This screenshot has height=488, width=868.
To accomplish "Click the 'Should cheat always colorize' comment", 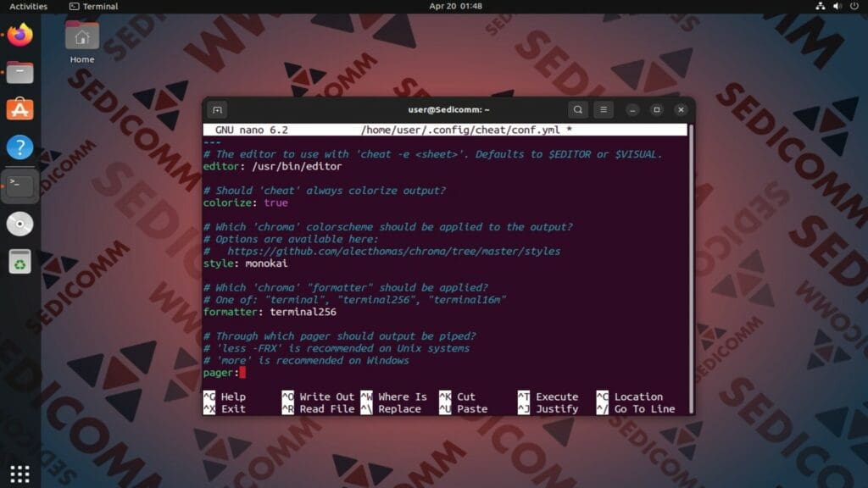I will coord(325,191).
